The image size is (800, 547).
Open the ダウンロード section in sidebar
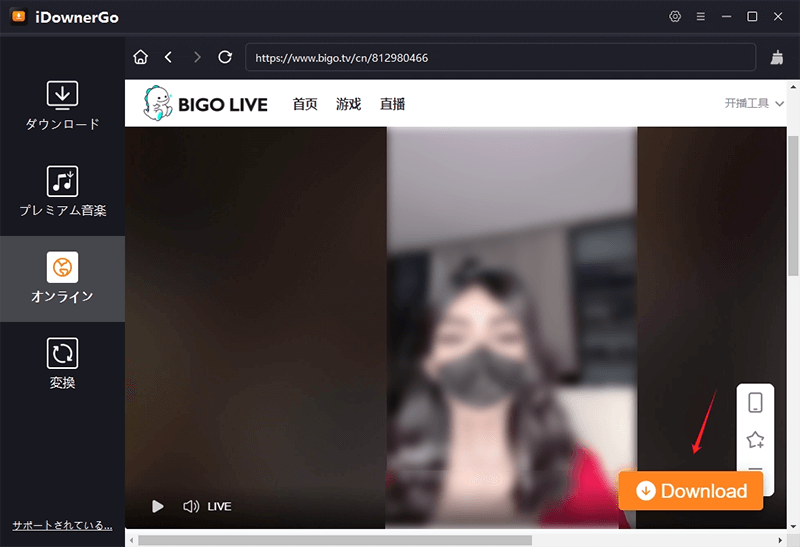(x=62, y=106)
